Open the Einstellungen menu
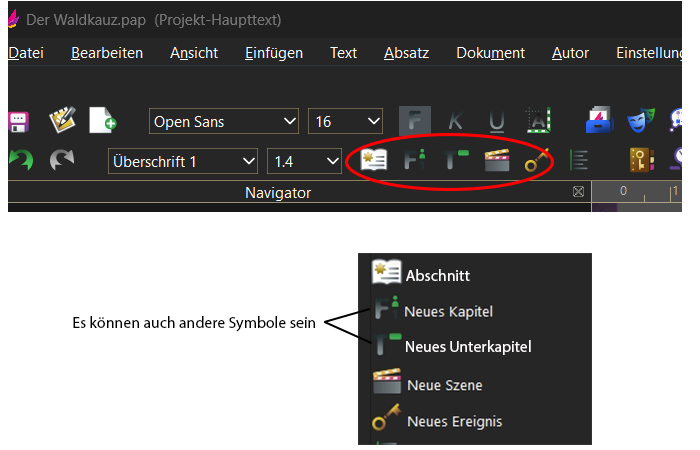Screen dimensions: 700x450 (x=649, y=53)
